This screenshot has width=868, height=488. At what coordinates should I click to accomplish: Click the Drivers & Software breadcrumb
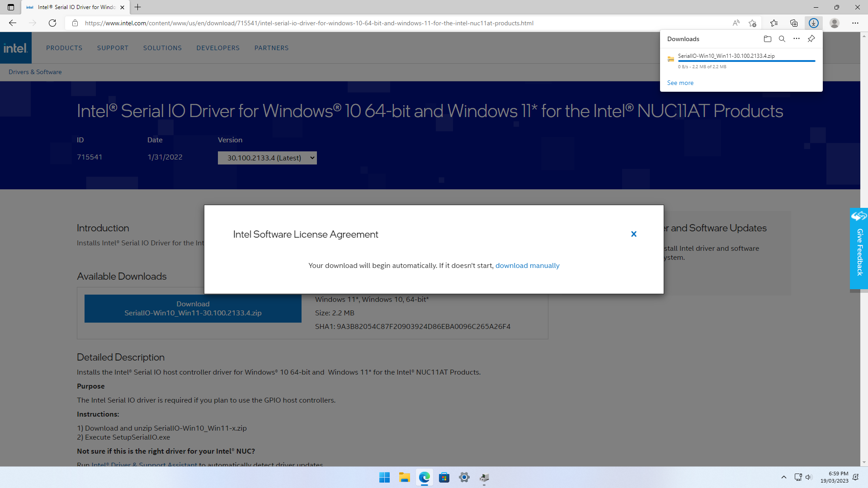click(x=35, y=72)
